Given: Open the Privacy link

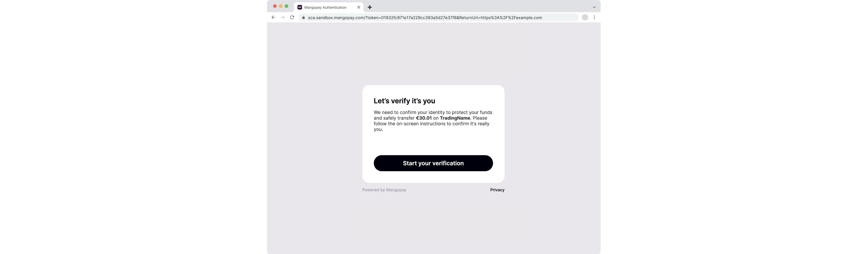Looking at the screenshot, I should [x=497, y=190].
